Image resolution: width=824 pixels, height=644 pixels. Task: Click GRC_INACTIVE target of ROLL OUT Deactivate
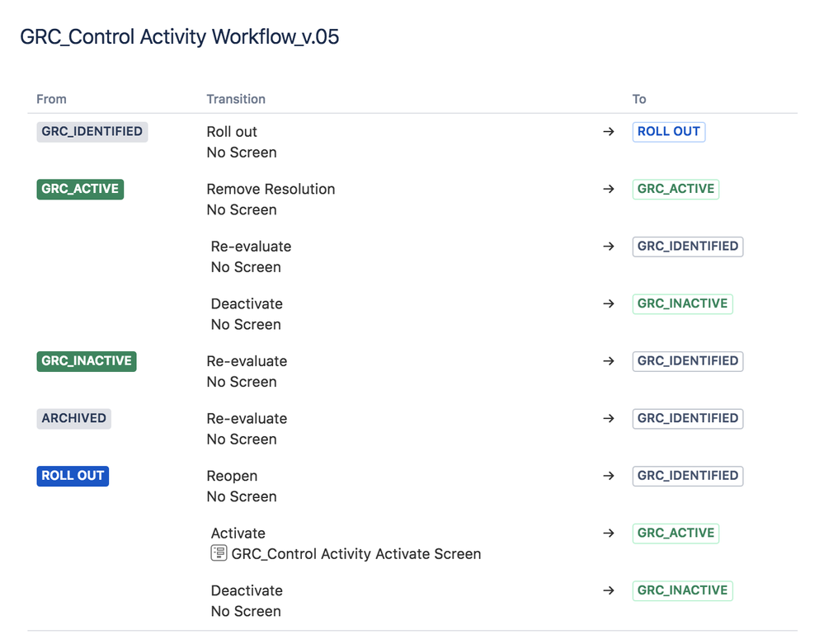tap(682, 590)
